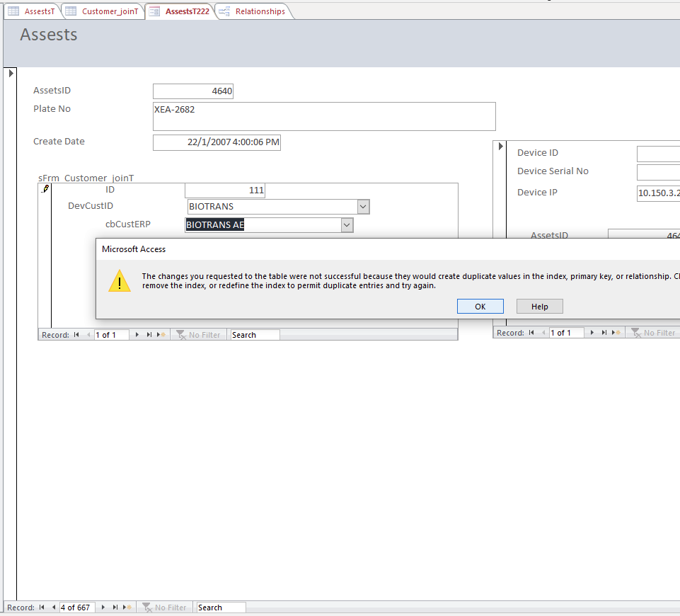Click the duplicate values warning message text
This screenshot has width=680, height=616.
pos(410,280)
